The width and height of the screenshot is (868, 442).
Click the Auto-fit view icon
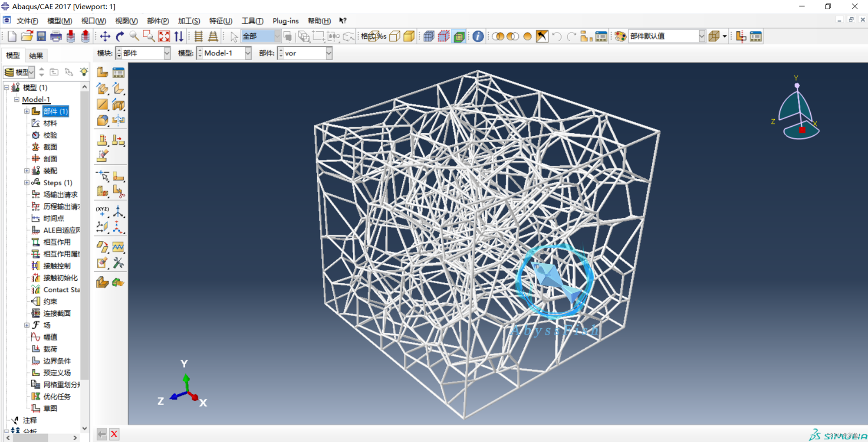(x=164, y=36)
